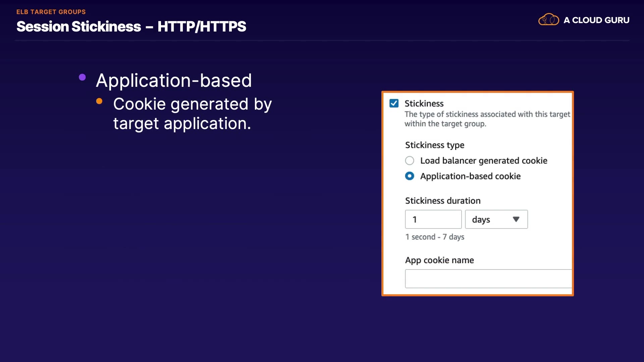The height and width of the screenshot is (362, 644).
Task: Click the App cookie name label
Action: coord(439,260)
